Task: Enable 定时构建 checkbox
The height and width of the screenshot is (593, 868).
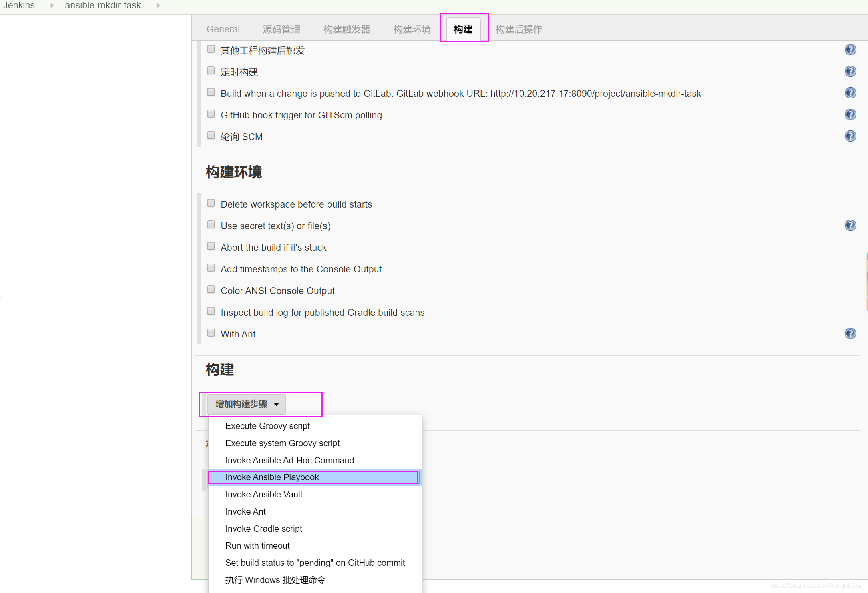Action: point(211,70)
